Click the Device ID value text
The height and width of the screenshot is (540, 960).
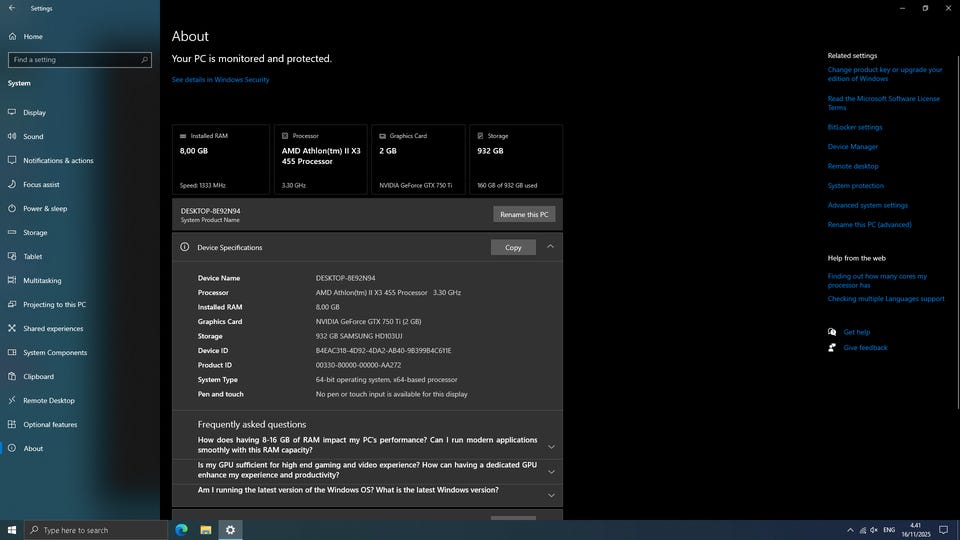[383, 350]
